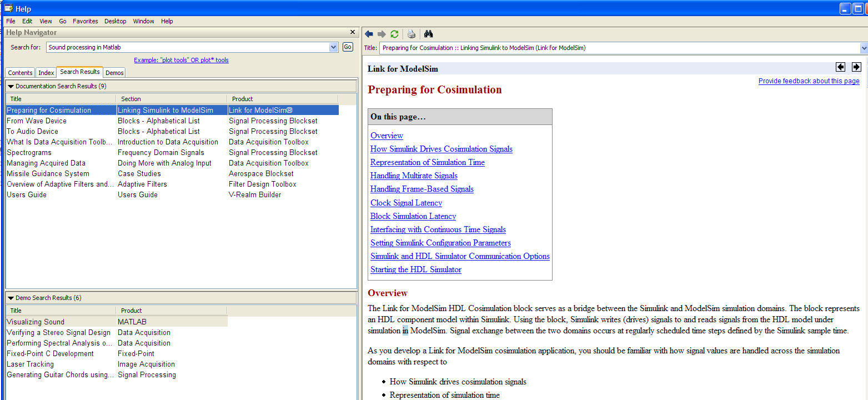Open Representation of Simulation Time link
The width and height of the screenshot is (868, 400).
(x=428, y=162)
